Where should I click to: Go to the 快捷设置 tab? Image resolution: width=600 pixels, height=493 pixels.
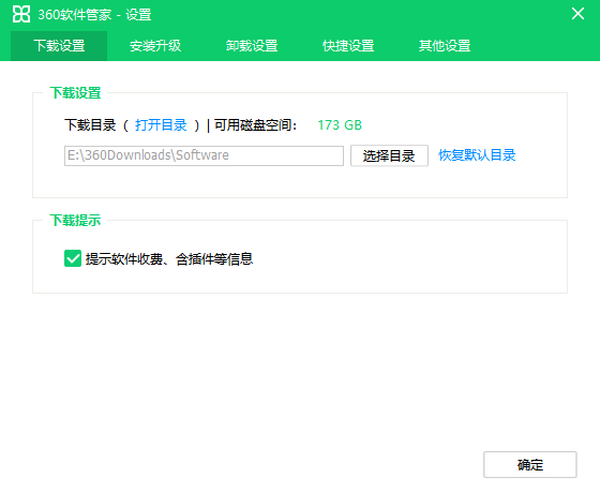click(x=348, y=46)
